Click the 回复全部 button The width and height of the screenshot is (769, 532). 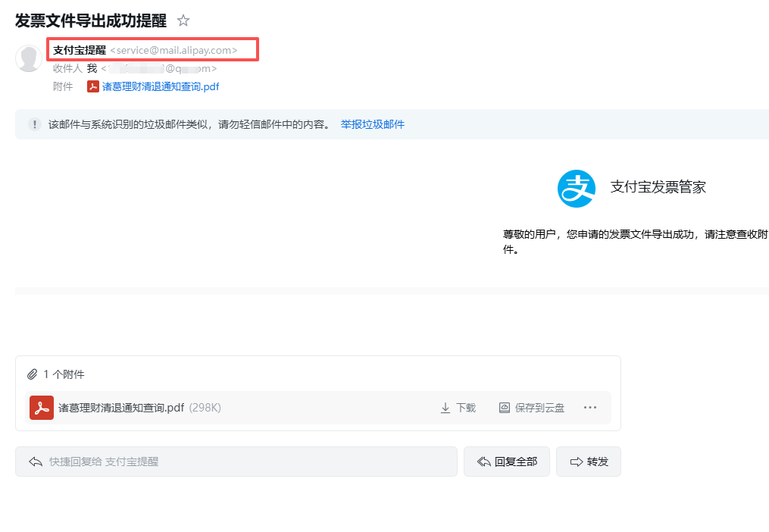pyautogui.click(x=507, y=462)
